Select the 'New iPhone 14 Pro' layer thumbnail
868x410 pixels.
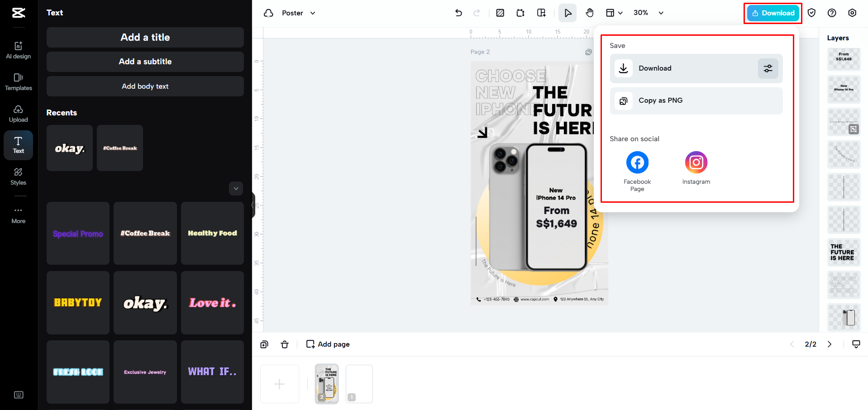[844, 90]
